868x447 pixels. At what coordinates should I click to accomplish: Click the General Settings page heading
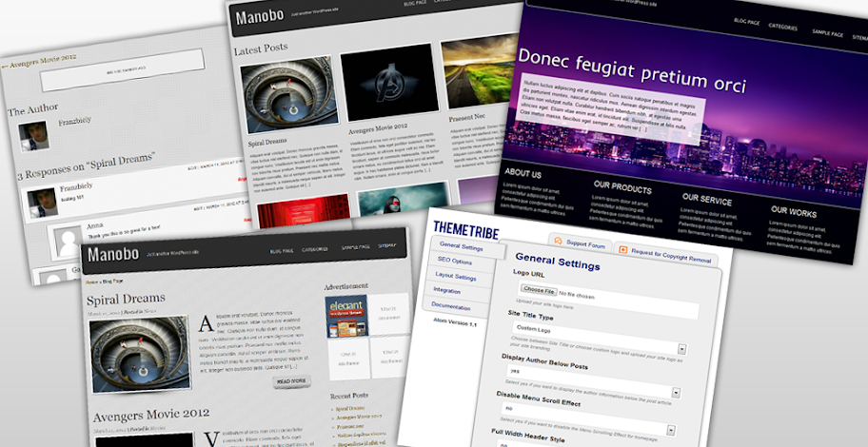[558, 262]
